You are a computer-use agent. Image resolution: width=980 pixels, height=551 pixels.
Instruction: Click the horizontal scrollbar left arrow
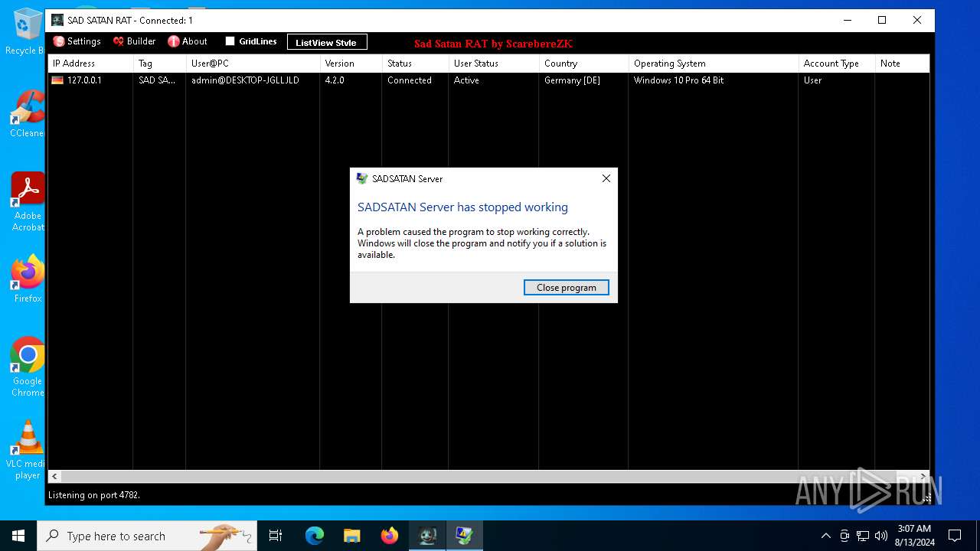click(55, 476)
